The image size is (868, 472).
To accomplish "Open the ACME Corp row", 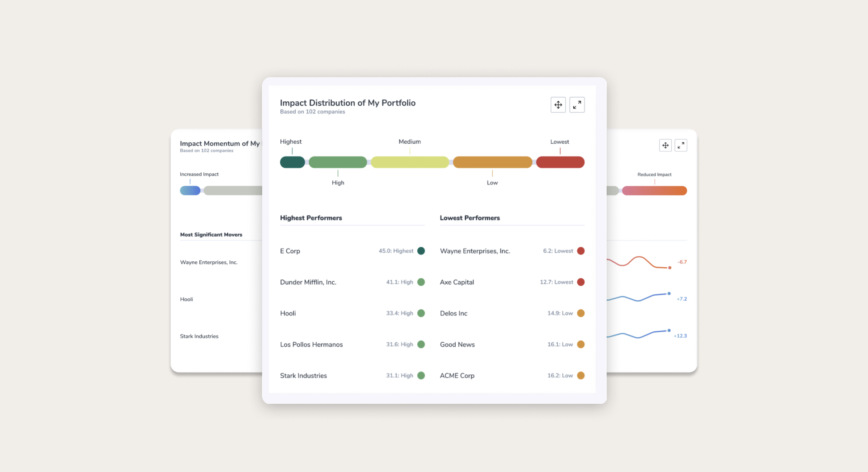I will (512, 376).
